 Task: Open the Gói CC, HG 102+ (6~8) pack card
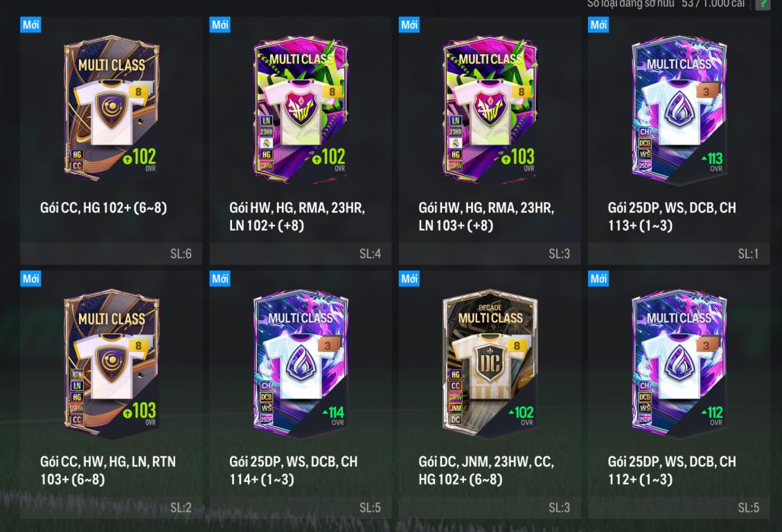tap(112, 141)
